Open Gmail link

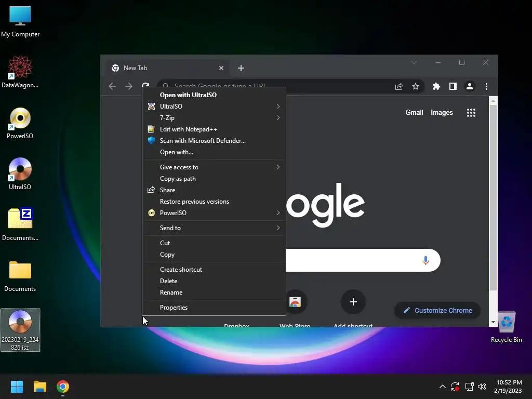tap(414, 112)
